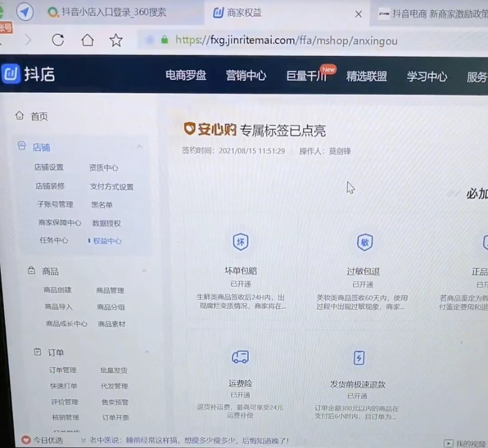
Task: Open 商品分组 in sidebar
Action: point(111,307)
